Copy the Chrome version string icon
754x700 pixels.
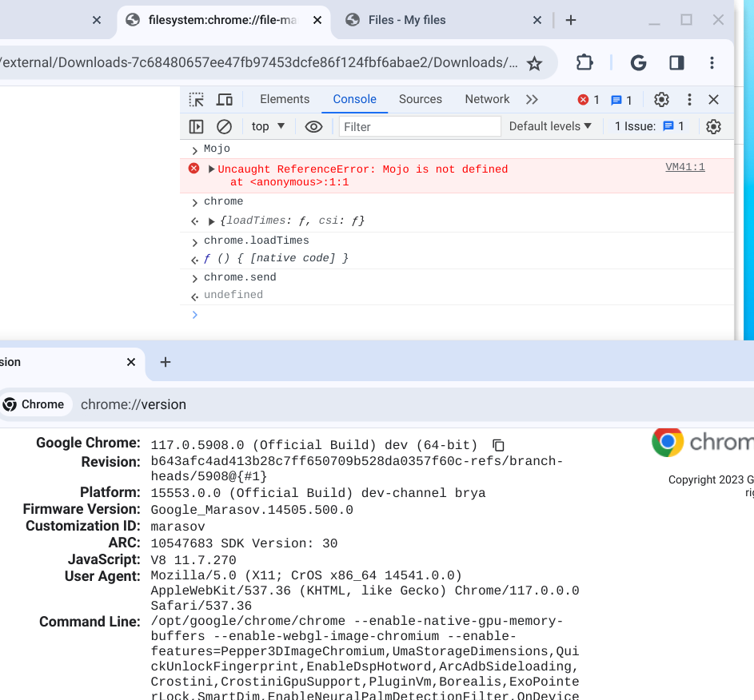[498, 445]
